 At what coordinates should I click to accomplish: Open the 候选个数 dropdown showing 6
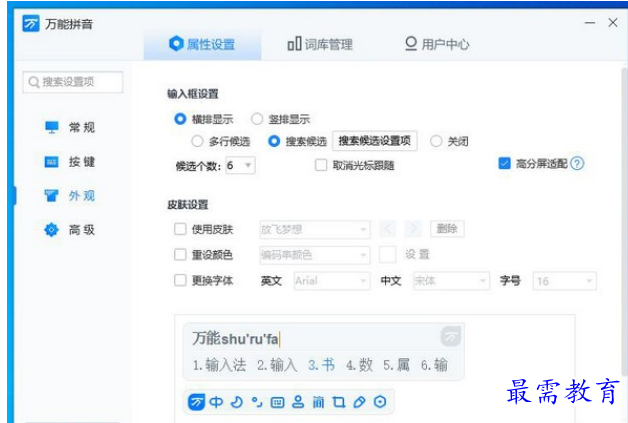(240, 165)
